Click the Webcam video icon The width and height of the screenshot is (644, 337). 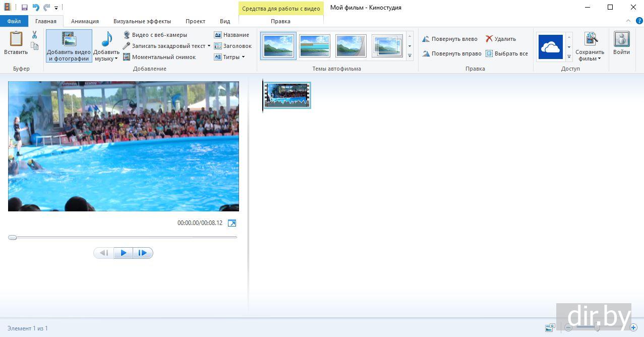point(127,35)
